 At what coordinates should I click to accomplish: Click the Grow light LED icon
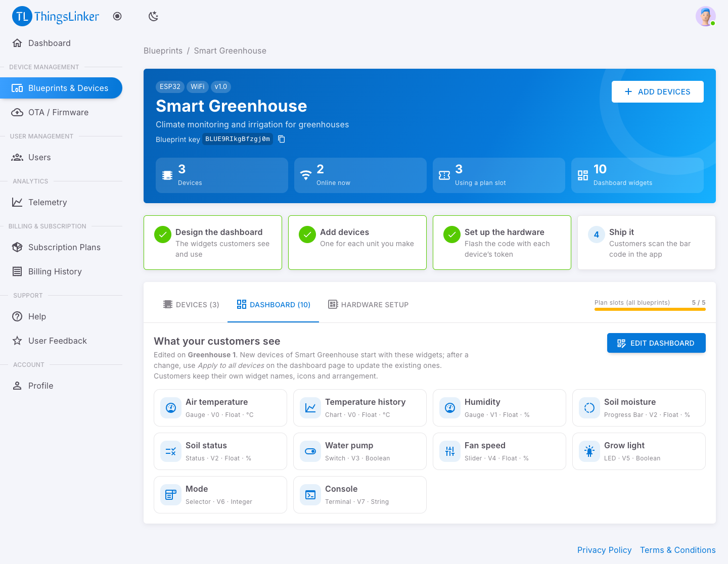coord(589,451)
